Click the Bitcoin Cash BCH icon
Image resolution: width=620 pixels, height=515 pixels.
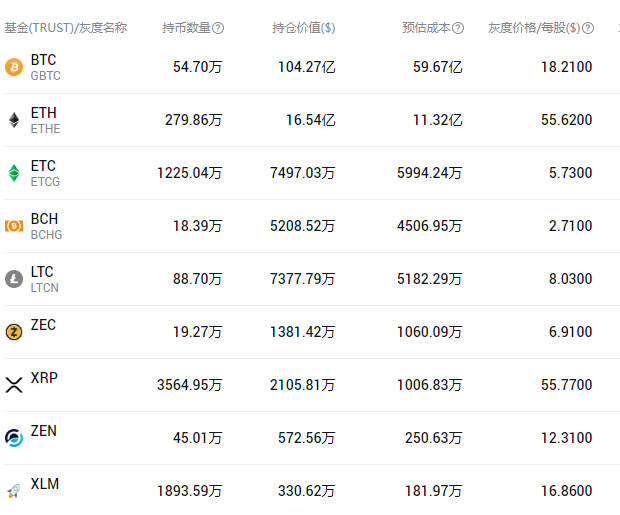point(14,226)
